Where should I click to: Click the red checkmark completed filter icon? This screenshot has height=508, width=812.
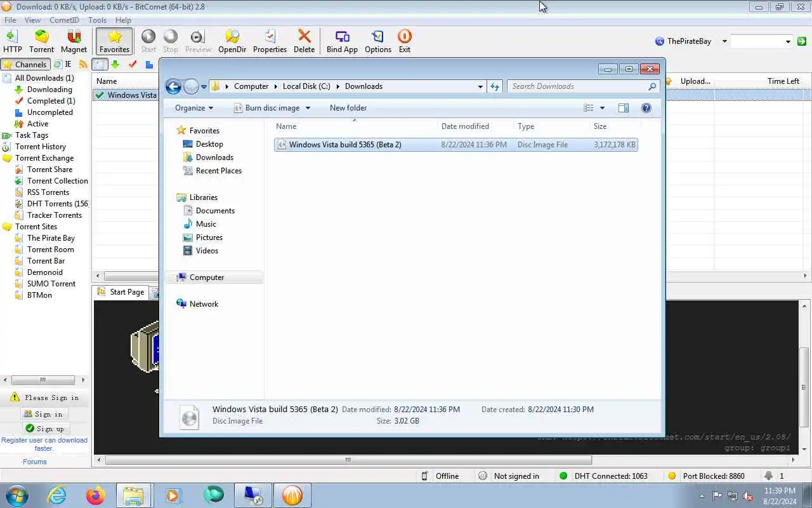(133, 64)
